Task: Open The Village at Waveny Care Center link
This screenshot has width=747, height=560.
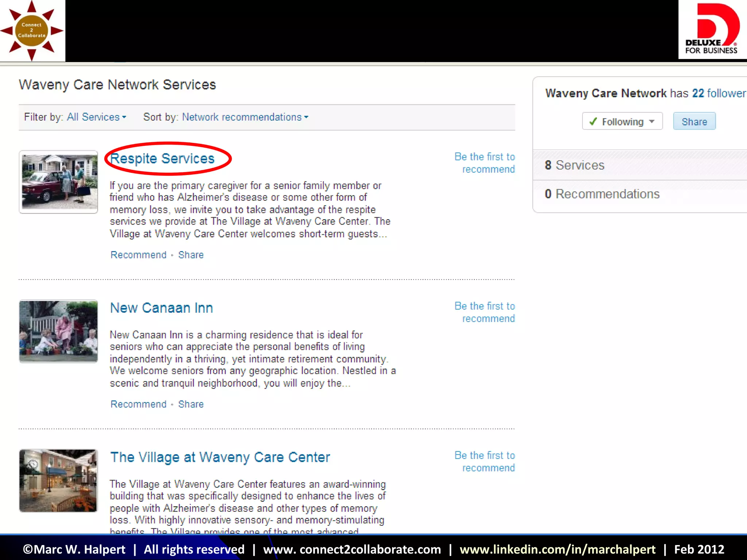Action: [220, 457]
